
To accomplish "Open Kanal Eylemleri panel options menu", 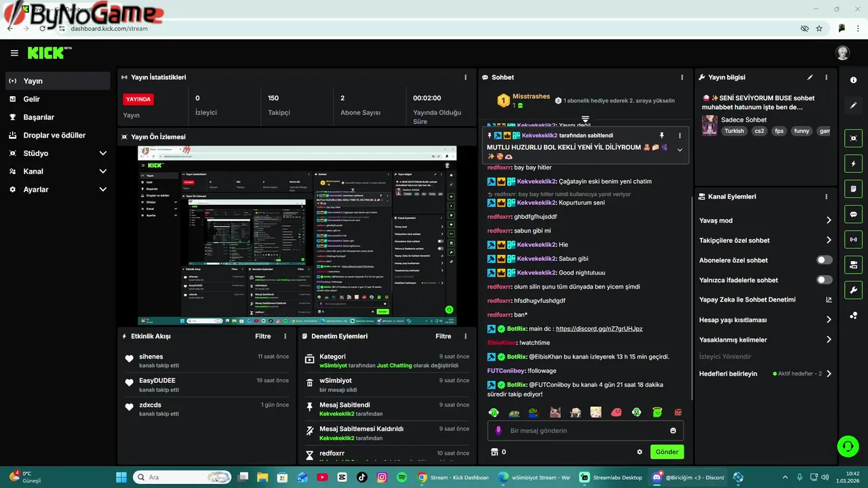I will point(826,197).
